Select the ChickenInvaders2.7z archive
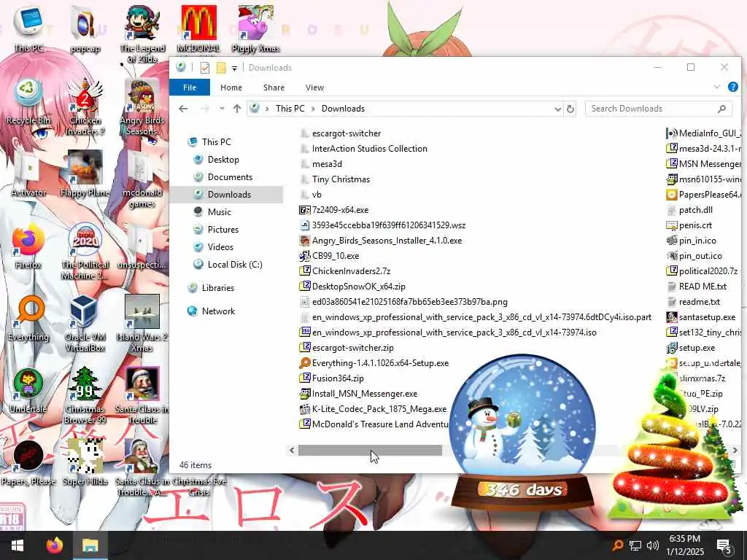Viewport: 747px width, 560px height. 351,271
